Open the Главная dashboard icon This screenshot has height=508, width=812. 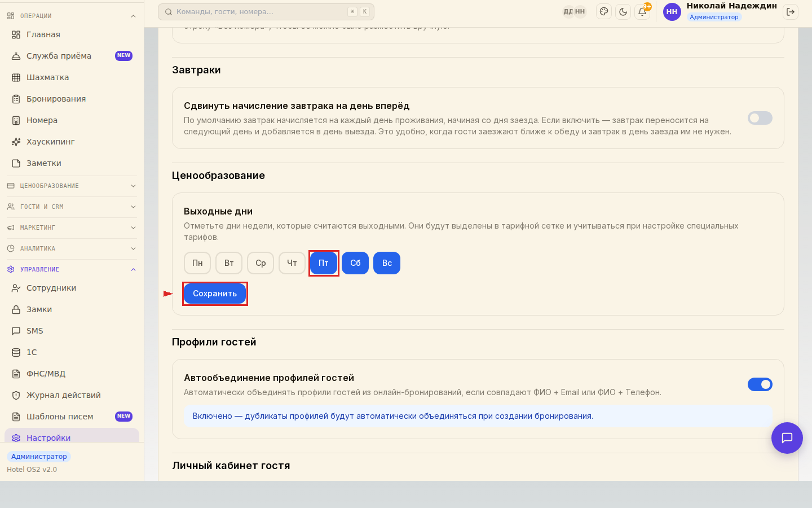point(16,34)
